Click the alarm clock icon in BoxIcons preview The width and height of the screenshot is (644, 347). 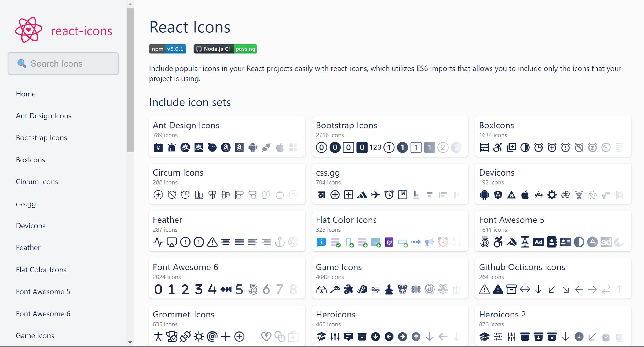[539, 147]
